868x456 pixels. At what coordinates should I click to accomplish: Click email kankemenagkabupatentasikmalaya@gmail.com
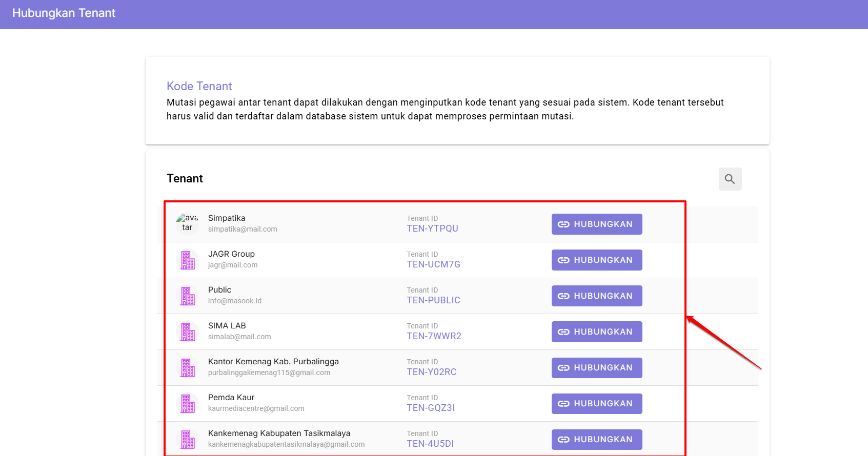(x=287, y=444)
